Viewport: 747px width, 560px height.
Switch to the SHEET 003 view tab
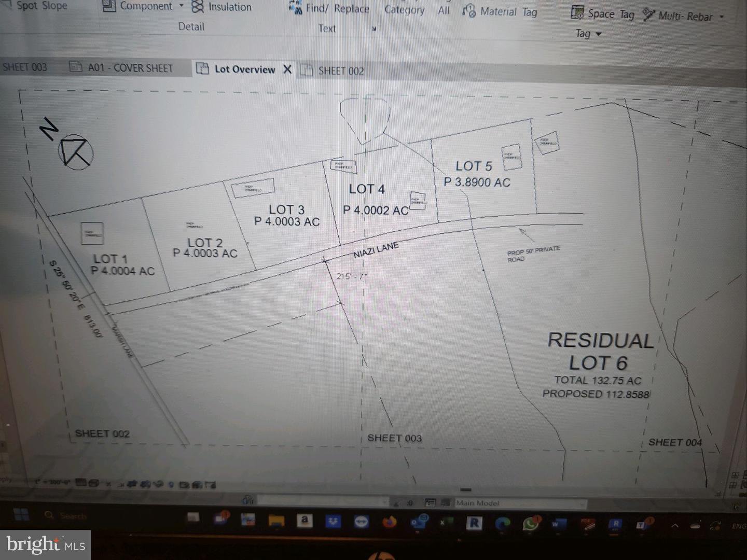point(25,67)
